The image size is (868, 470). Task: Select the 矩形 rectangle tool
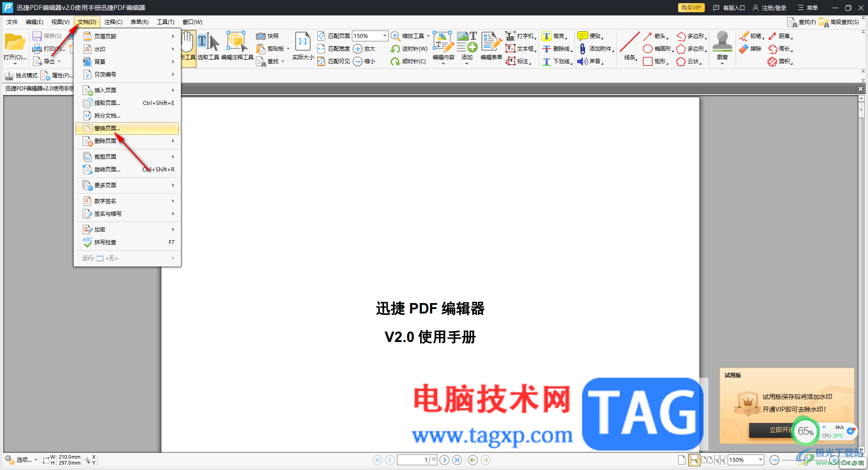(x=655, y=62)
